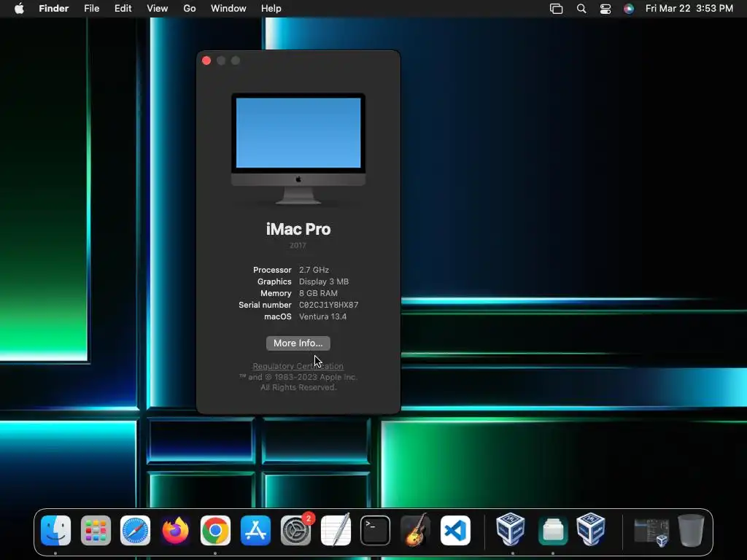Image resolution: width=747 pixels, height=560 pixels.
Task: Click the macOS label
Action: tap(278, 316)
